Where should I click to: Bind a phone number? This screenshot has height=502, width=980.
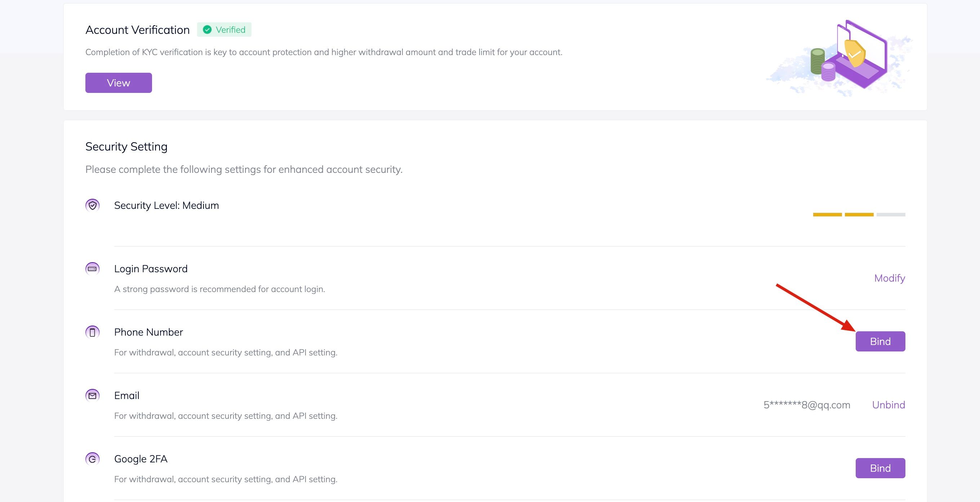click(880, 341)
